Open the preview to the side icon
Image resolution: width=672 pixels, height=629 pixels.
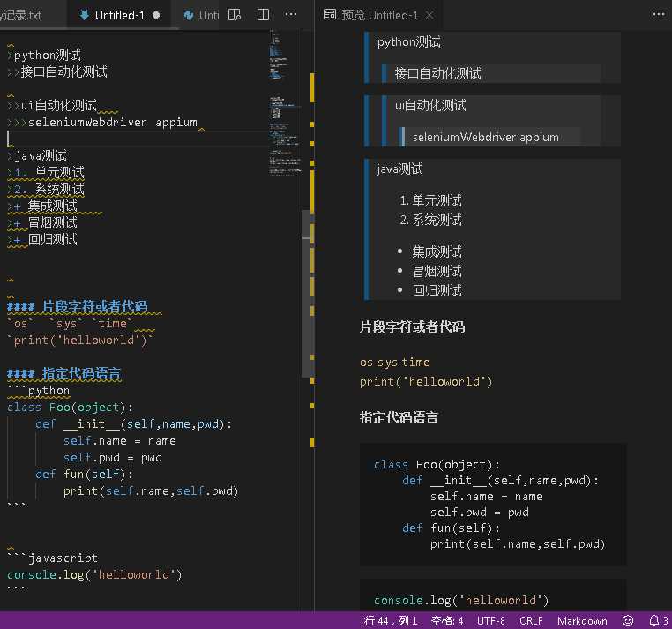tap(235, 15)
